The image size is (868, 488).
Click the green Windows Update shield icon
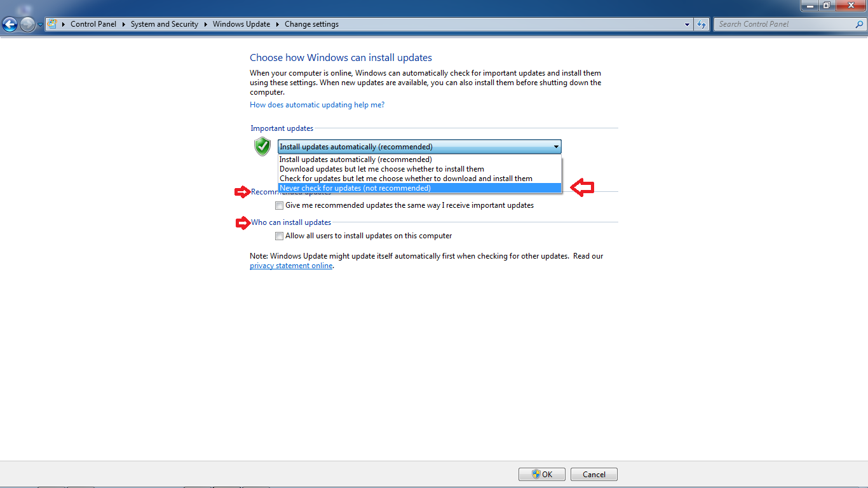click(x=262, y=146)
